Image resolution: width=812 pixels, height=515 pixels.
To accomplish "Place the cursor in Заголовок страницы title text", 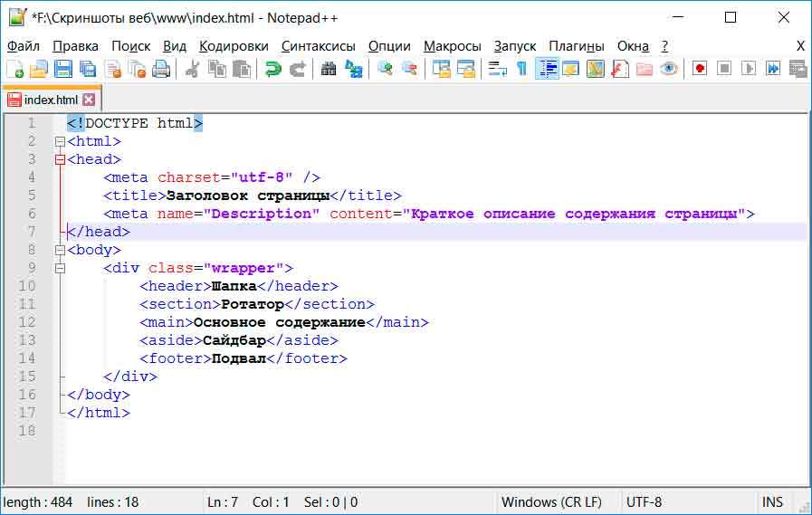I will (x=248, y=196).
